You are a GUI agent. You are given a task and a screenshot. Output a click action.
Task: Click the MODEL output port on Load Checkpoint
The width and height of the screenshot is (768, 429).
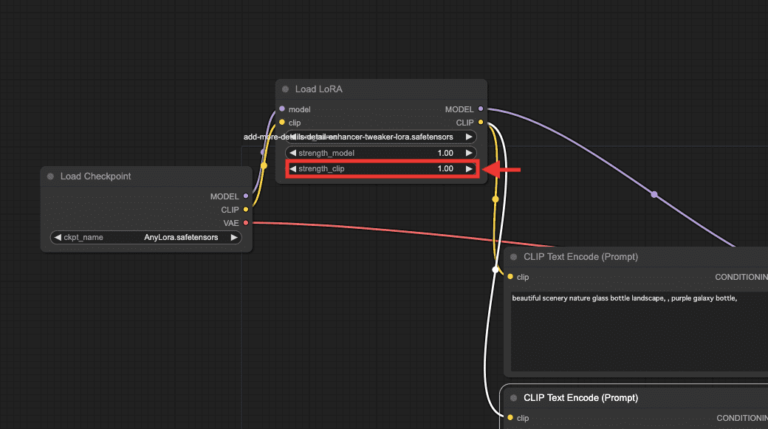pyautogui.click(x=246, y=197)
